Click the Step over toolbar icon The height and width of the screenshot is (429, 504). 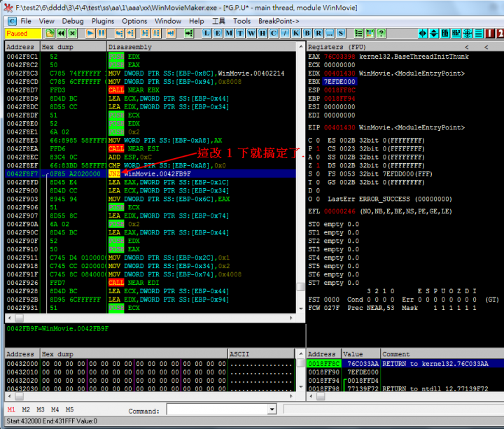point(130,33)
